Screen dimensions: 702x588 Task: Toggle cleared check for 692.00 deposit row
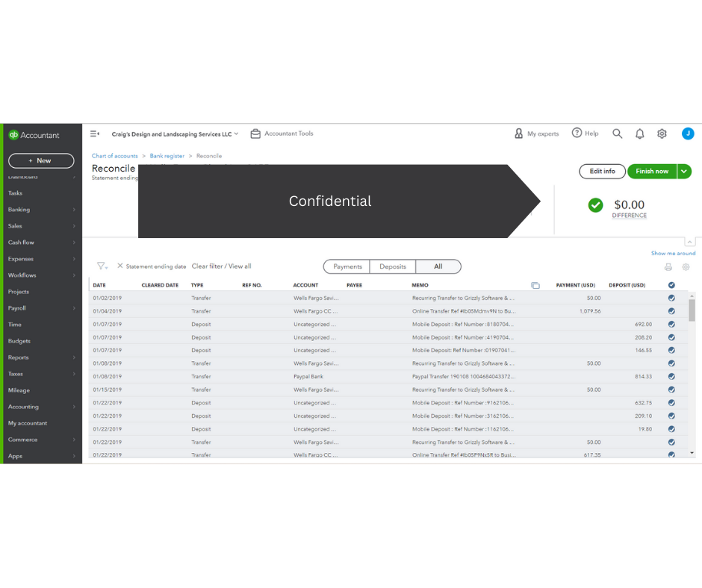tap(671, 325)
